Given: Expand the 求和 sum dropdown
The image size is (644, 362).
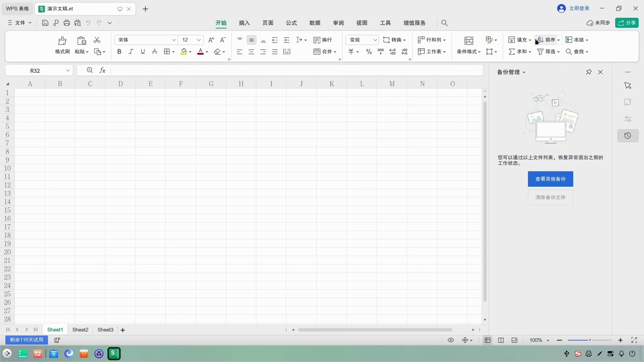Looking at the screenshot, I should tap(530, 52).
